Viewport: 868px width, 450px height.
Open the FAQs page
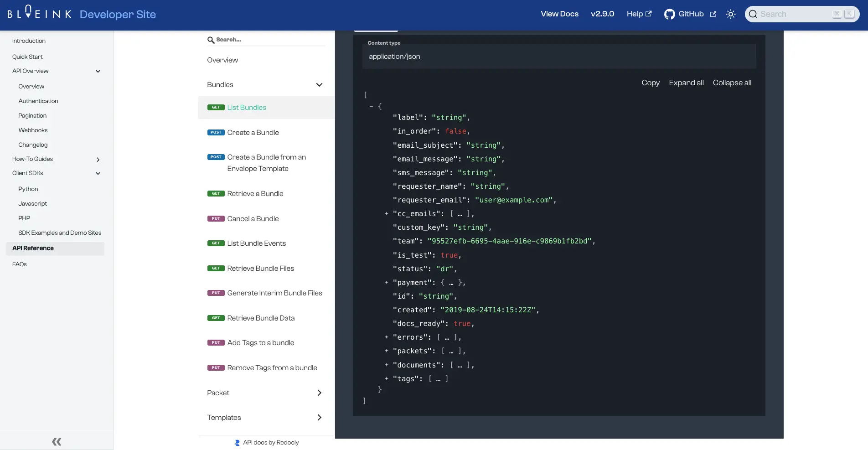click(x=20, y=264)
